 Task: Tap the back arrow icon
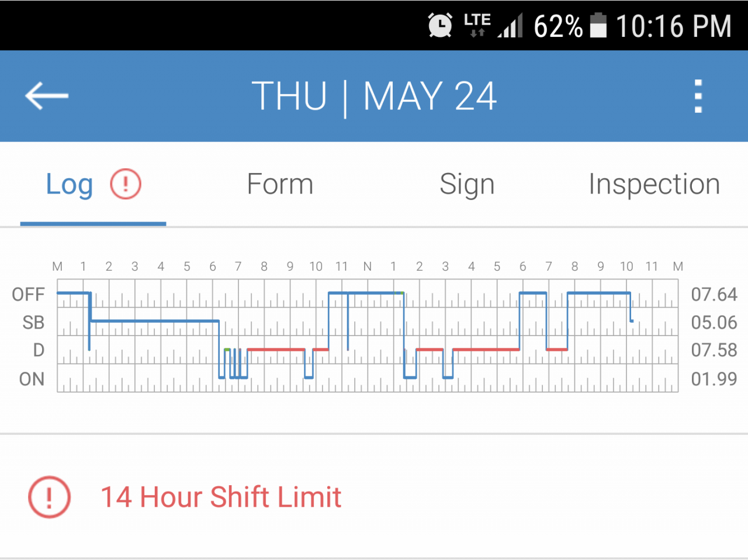[47, 96]
